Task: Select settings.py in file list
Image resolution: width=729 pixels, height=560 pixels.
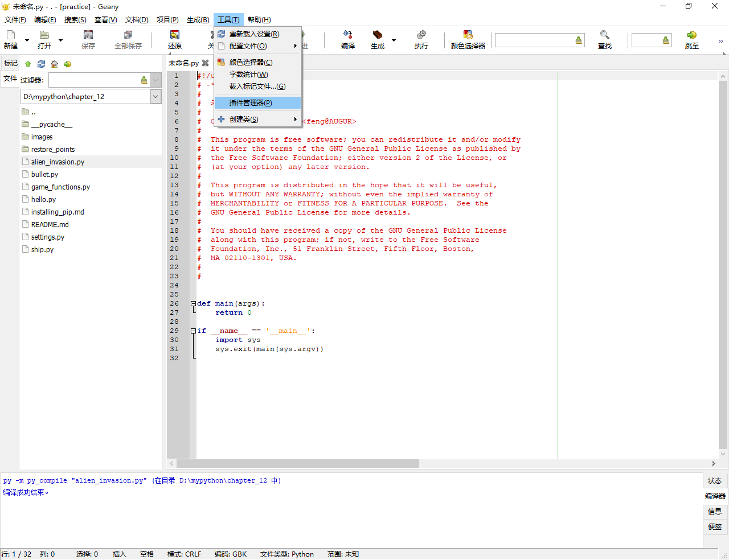Action: pos(91,237)
